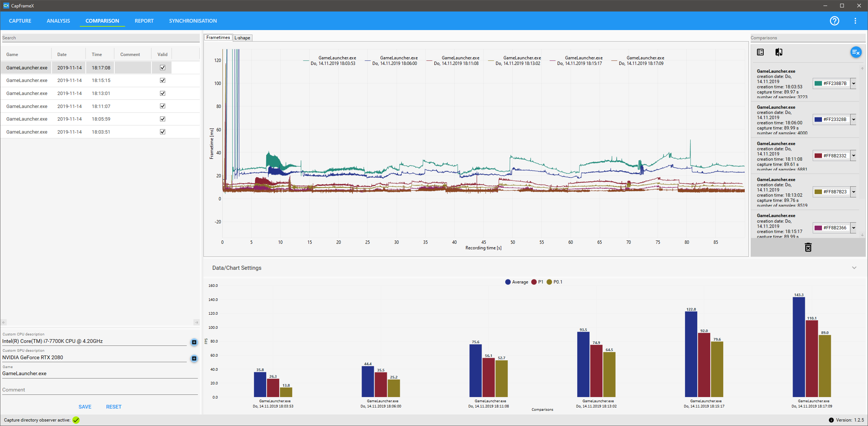The width and height of the screenshot is (868, 426).
Task: Toggle Valid checkbox for 18:11:07 record
Action: coord(162,106)
